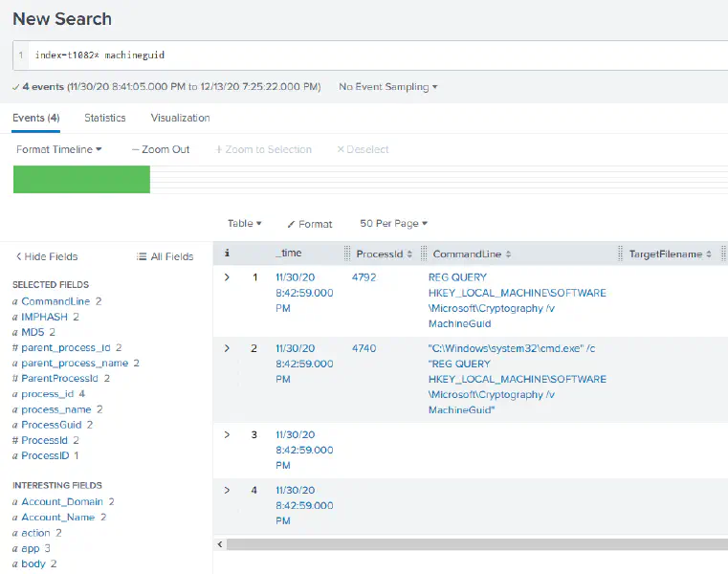Expand event row 2 details
The height and width of the screenshot is (574, 728).
227,348
